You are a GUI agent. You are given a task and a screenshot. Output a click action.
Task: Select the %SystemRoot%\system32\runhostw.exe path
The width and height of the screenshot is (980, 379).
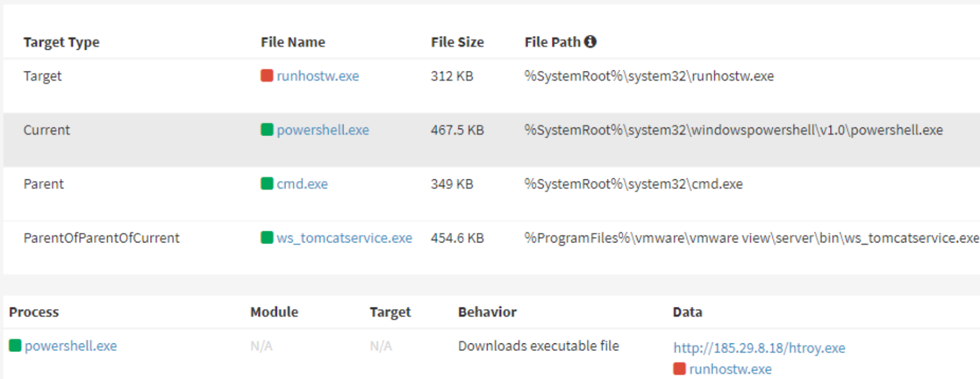coord(649,76)
